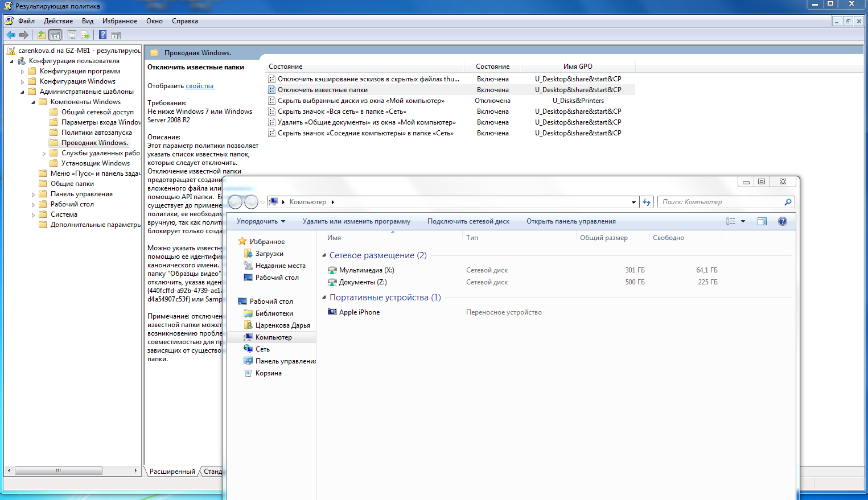Click the blue Back arrow in MMC toolbar
The image size is (868, 500).
[11, 35]
